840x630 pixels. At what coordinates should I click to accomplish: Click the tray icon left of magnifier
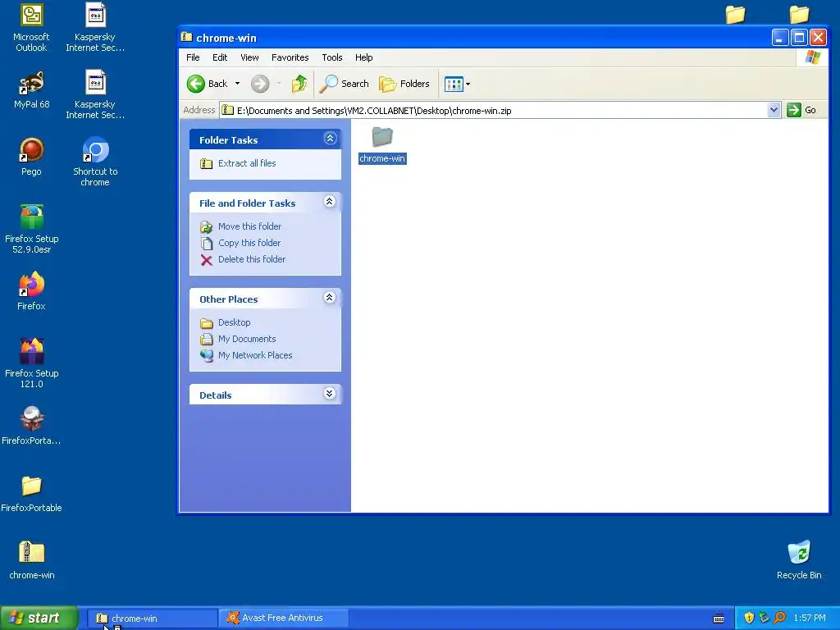coord(764,618)
